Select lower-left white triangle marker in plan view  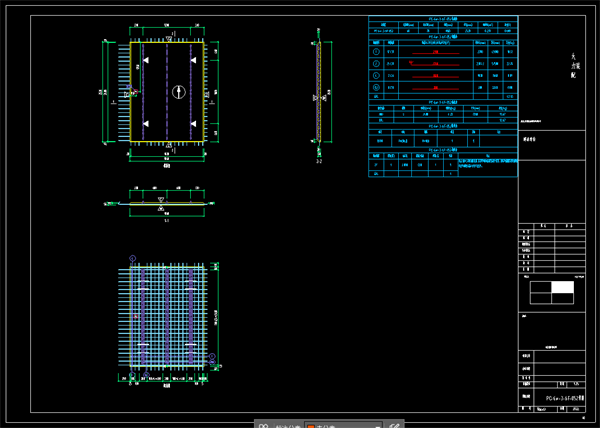pos(146,124)
